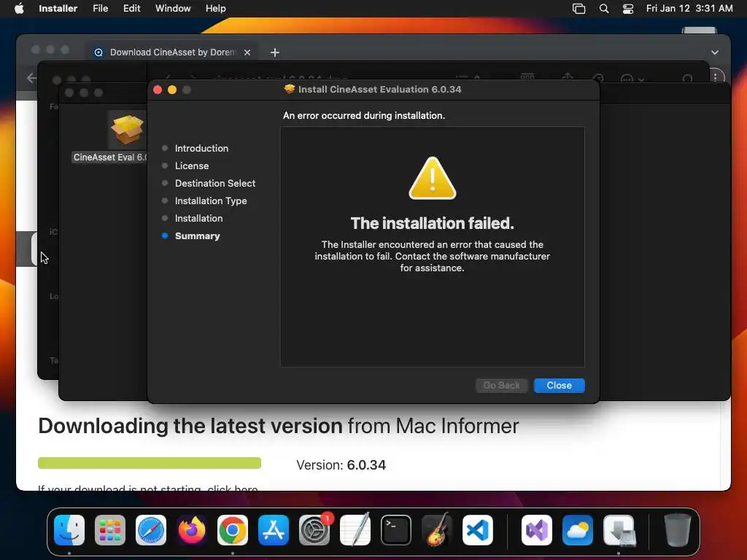Open Spotlight search in the menu bar

pyautogui.click(x=603, y=9)
